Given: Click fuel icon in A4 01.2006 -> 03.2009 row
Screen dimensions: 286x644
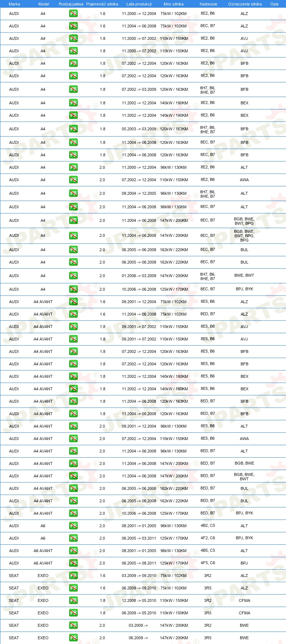Looking at the screenshot, I should tap(73, 276).
